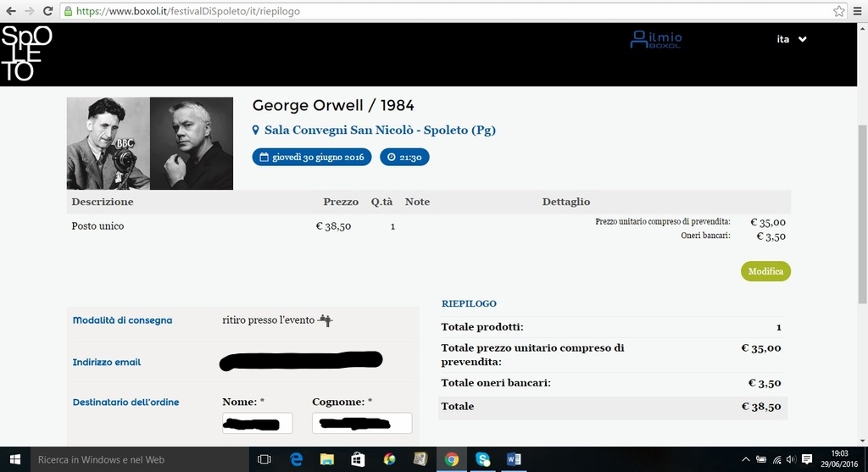Open Microsoft Edge from the taskbar

[296, 459]
